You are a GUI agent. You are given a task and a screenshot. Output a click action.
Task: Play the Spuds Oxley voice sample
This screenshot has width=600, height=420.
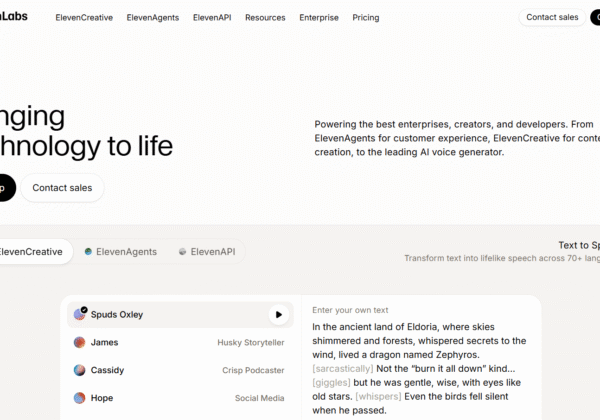coord(279,314)
